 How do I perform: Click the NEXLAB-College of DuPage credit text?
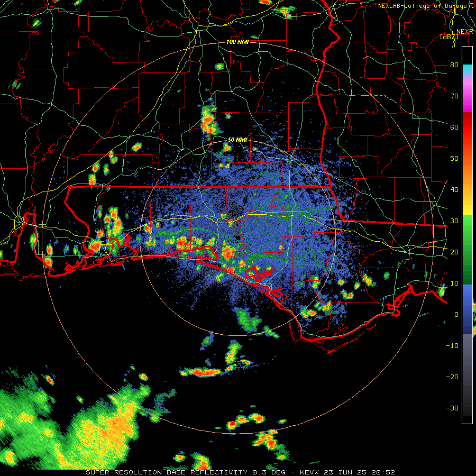pos(426,6)
